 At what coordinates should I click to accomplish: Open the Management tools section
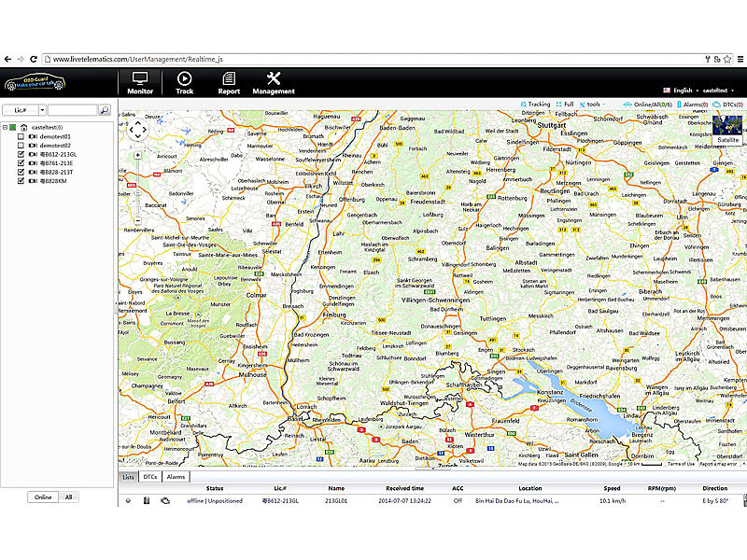tap(274, 83)
